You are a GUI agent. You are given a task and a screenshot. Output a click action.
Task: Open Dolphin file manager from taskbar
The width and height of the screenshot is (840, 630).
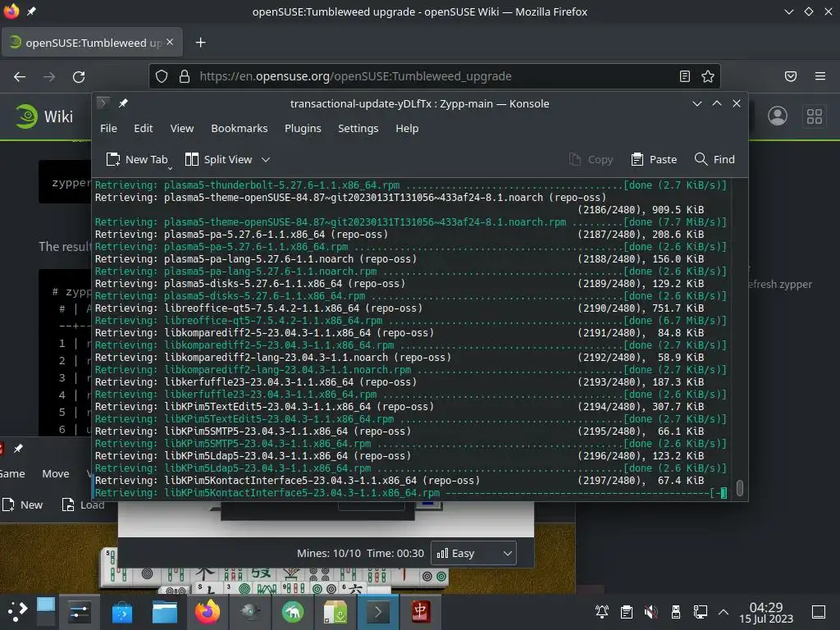[x=164, y=612]
